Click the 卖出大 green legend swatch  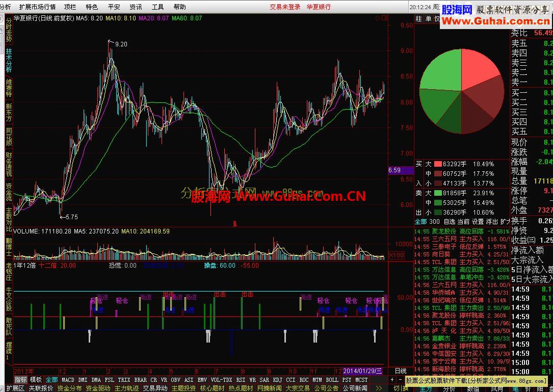pos(438,193)
